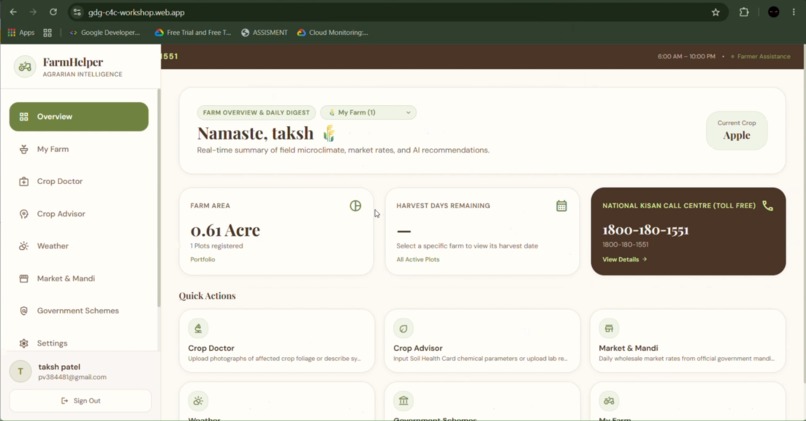Open Market & Mandi in the sidebar
Viewport: 806px width, 421px height.
[x=79, y=279]
